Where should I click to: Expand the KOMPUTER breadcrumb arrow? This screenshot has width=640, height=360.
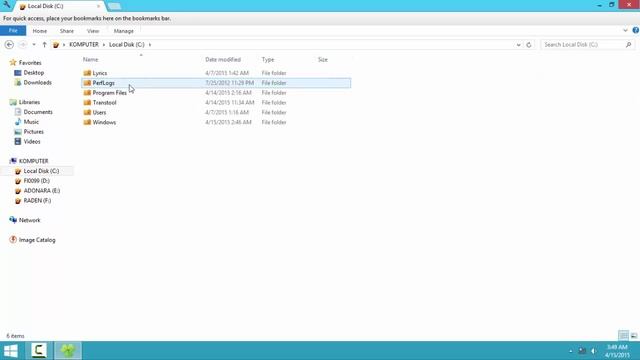coord(104,44)
